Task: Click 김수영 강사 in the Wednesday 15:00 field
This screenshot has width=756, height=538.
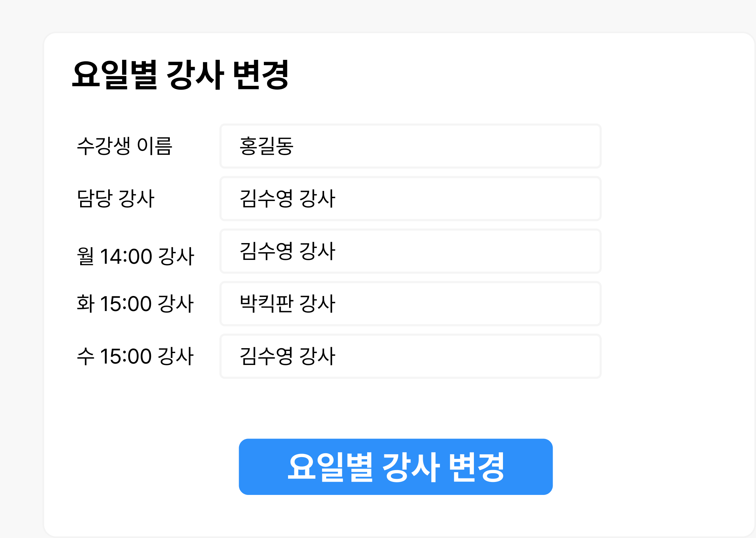Action: pyautogui.click(x=287, y=356)
